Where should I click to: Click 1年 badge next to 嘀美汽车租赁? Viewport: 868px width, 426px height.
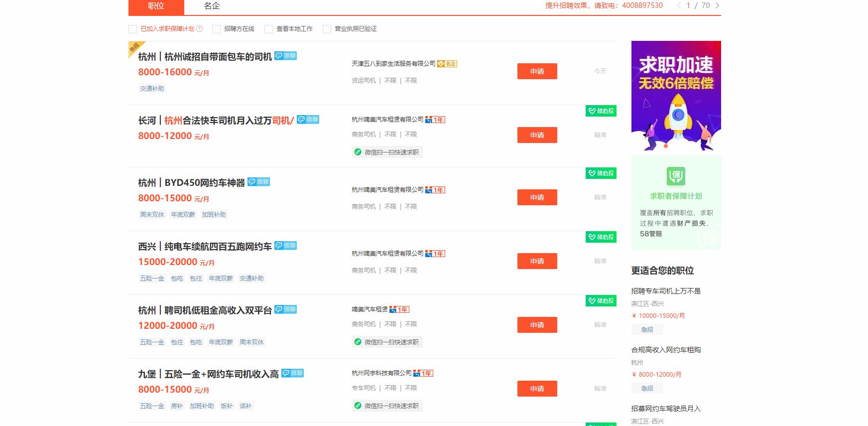coord(399,309)
